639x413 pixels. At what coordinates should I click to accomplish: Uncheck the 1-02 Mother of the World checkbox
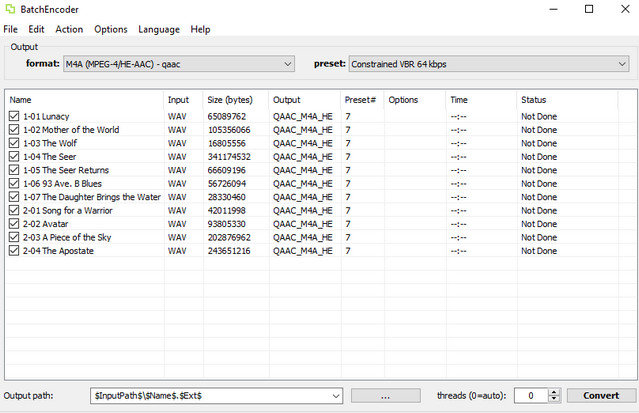click(x=14, y=130)
